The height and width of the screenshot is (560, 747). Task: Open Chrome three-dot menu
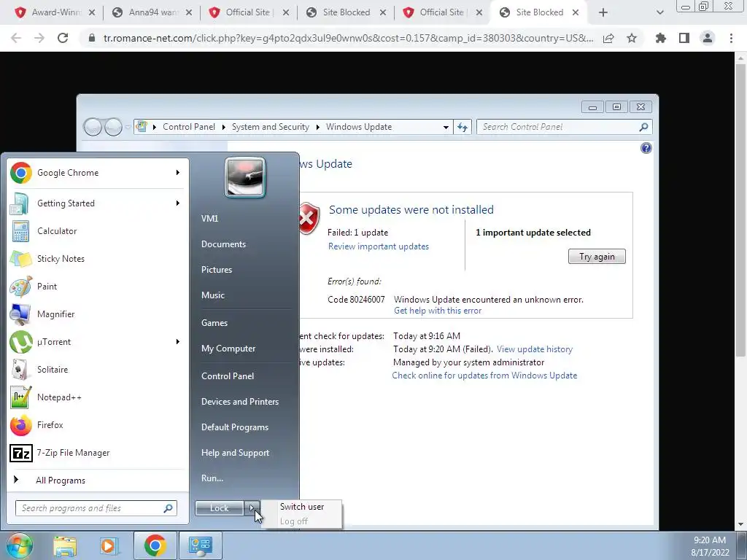pyautogui.click(x=731, y=38)
